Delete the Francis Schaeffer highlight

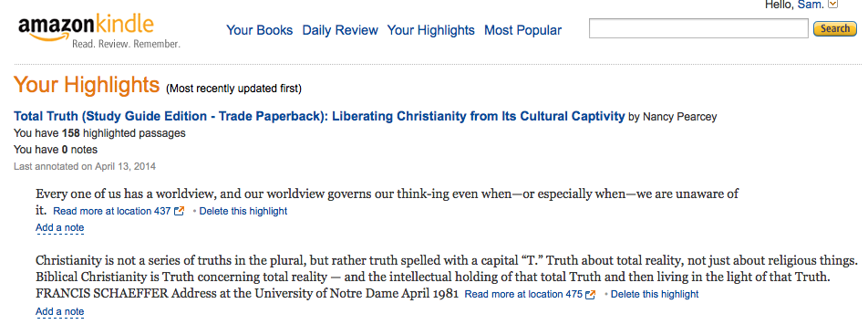pyautogui.click(x=655, y=295)
